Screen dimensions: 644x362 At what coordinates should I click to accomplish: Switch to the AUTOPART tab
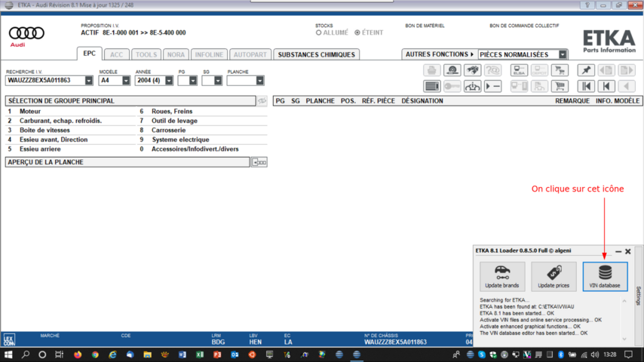[250, 54]
